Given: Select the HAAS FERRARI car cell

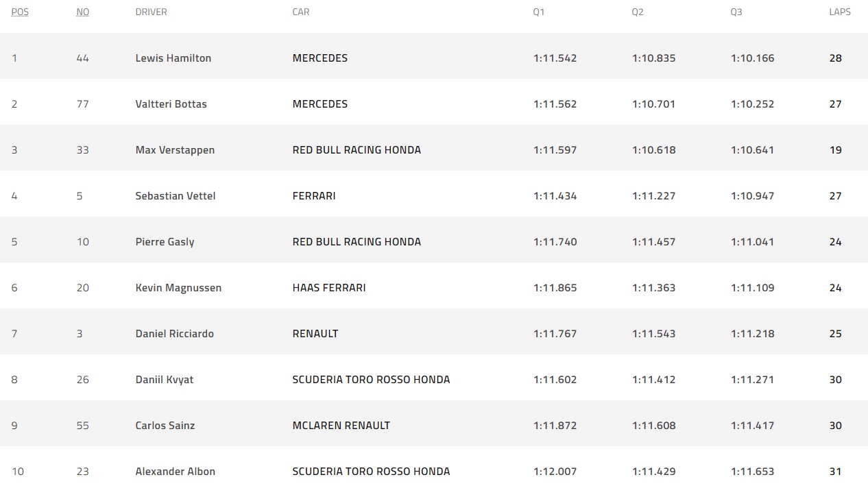Looking at the screenshot, I should (x=329, y=288).
